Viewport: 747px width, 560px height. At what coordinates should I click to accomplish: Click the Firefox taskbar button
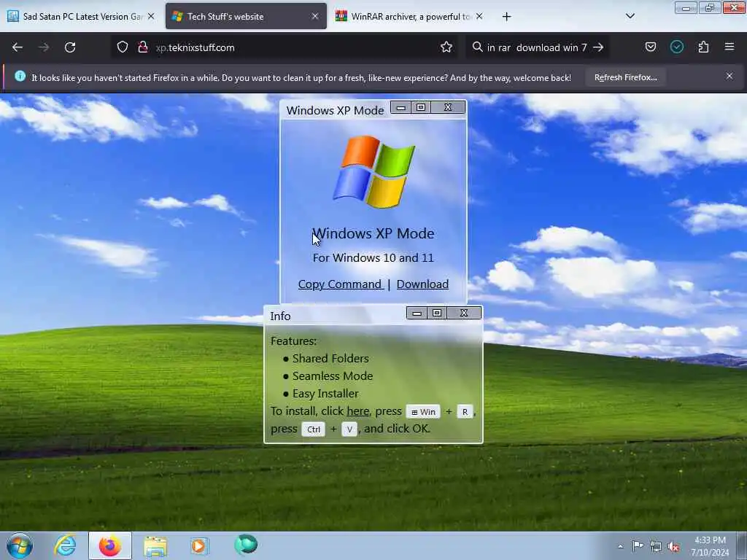pos(110,545)
